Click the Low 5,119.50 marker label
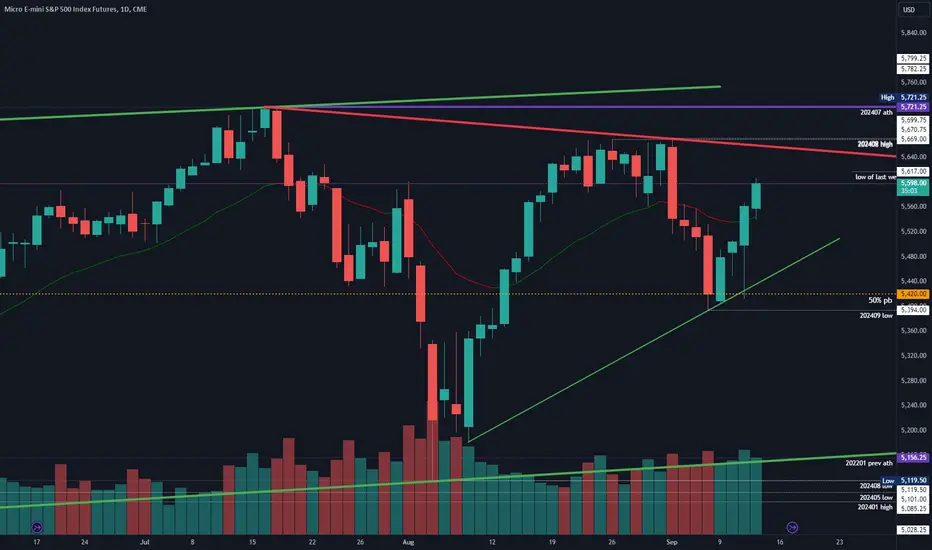The image size is (932, 550). point(904,480)
